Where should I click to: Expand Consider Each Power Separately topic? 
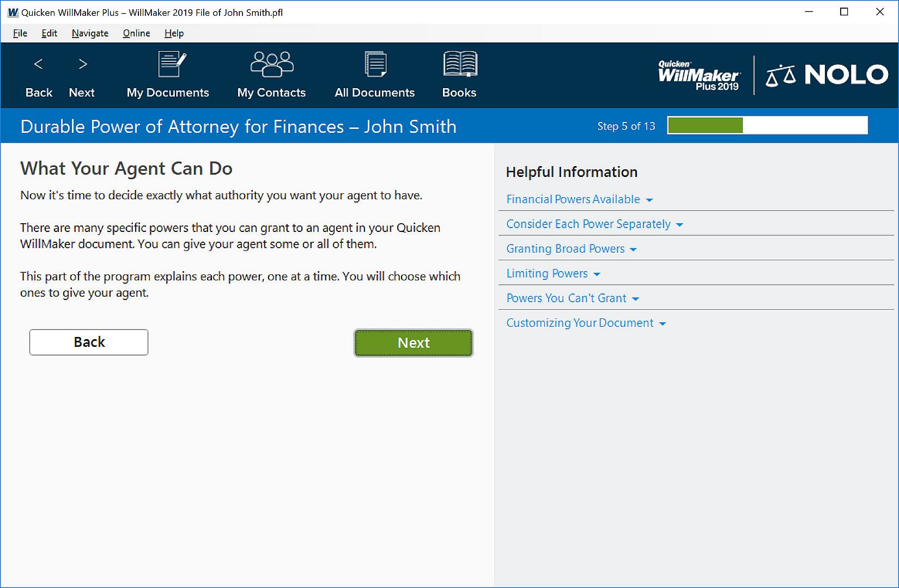pos(594,224)
